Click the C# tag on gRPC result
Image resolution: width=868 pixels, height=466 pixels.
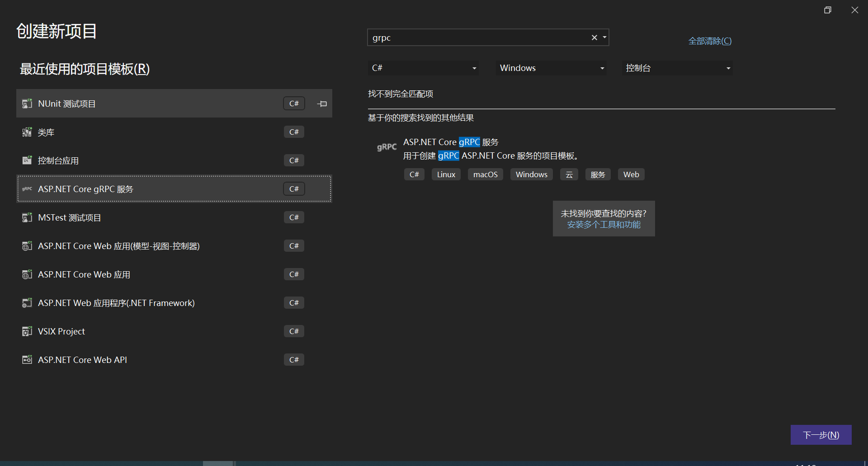click(414, 174)
